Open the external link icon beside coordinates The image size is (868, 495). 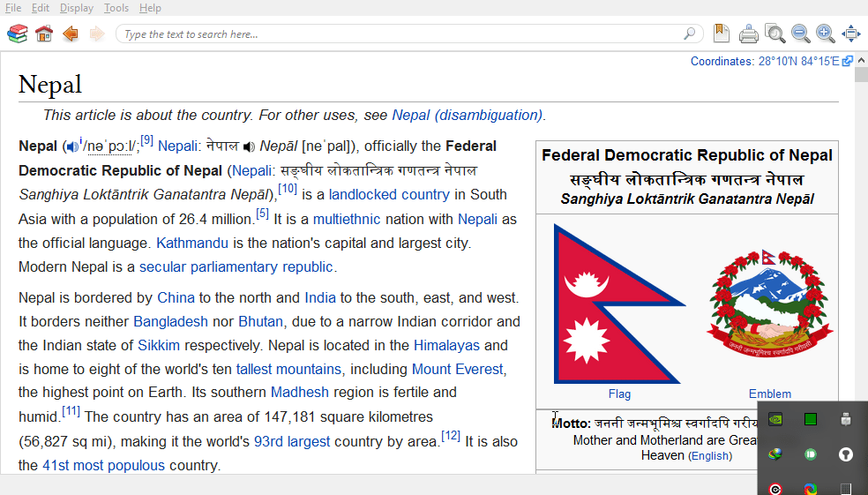point(847,61)
